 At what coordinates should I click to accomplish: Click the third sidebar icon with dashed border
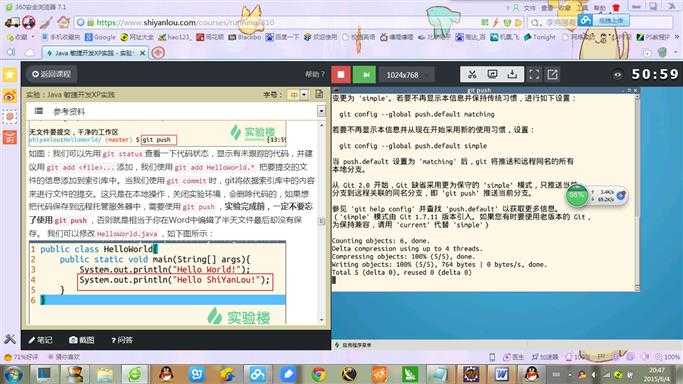(x=10, y=117)
